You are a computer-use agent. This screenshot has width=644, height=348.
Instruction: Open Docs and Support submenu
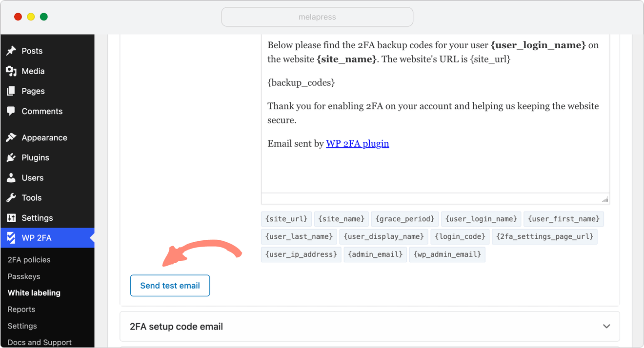coord(40,342)
